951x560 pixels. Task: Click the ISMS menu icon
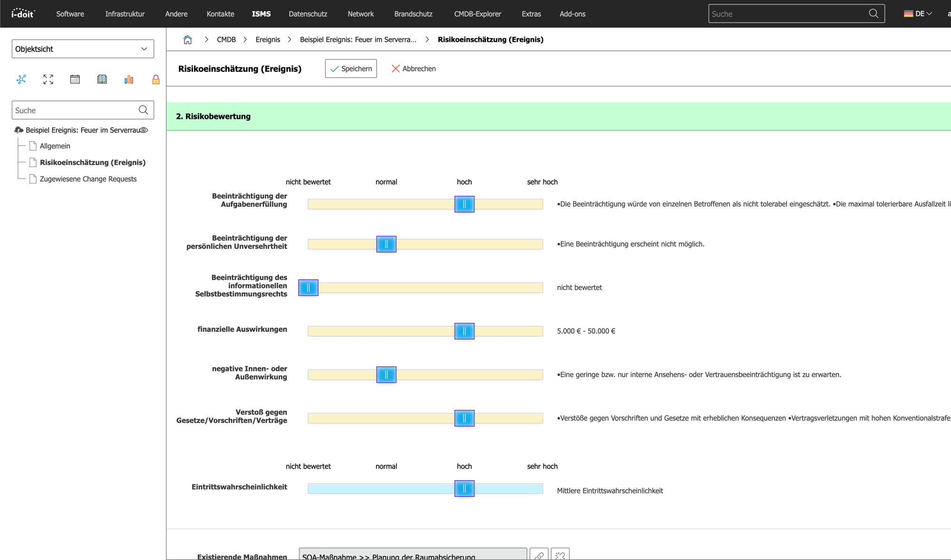coord(262,13)
